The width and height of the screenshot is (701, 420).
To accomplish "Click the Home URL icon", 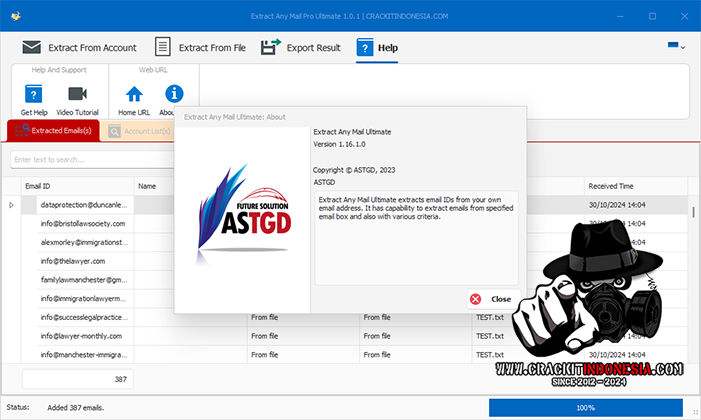I will (x=134, y=96).
